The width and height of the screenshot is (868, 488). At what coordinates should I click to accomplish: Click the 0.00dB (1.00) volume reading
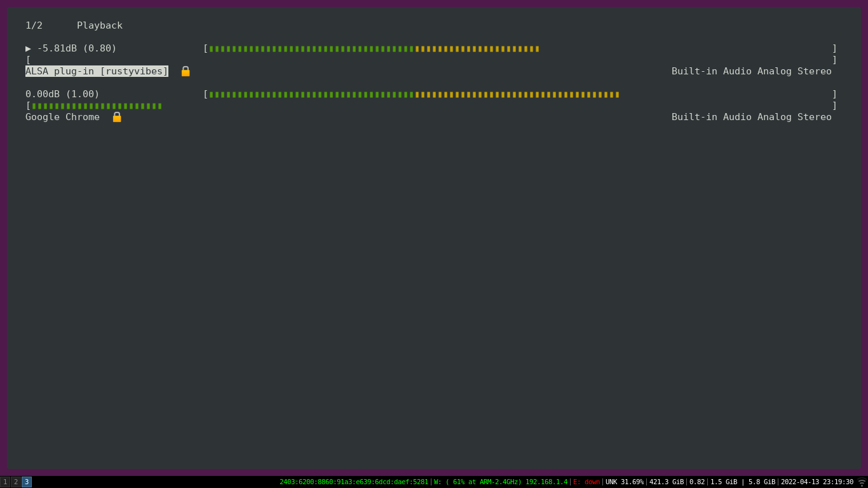tap(62, 94)
